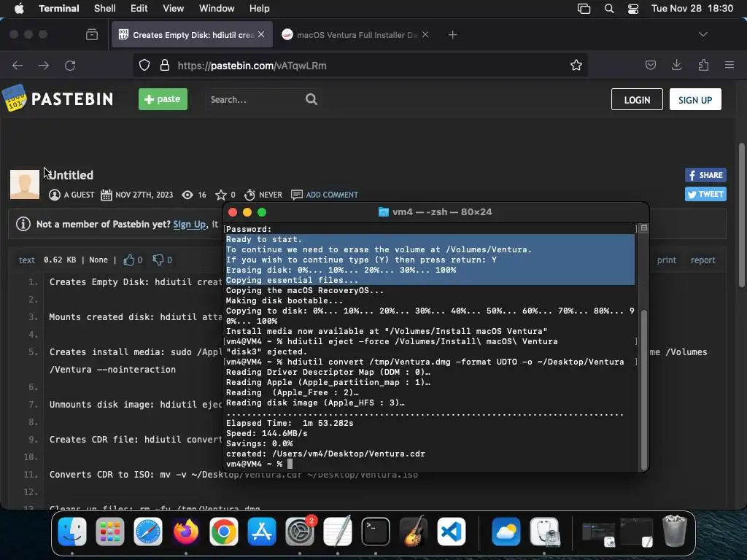
Task: Click the Terminal marks icon near the scrollbar
Action: (x=644, y=228)
